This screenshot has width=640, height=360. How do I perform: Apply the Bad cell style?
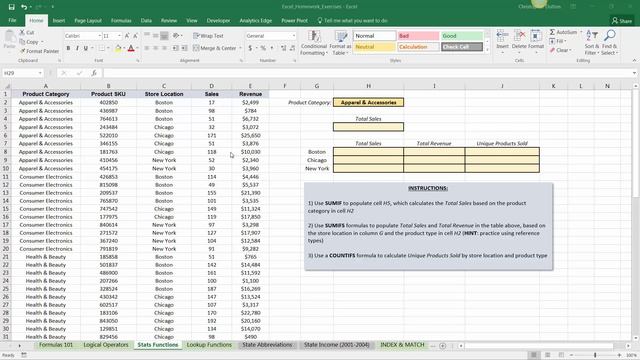pyautogui.click(x=418, y=36)
